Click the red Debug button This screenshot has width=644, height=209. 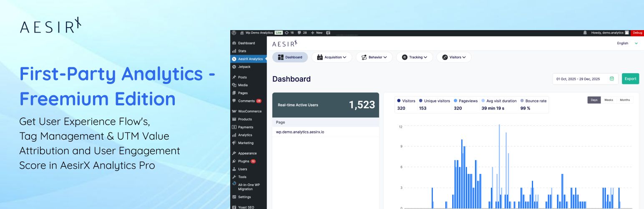pyautogui.click(x=637, y=33)
